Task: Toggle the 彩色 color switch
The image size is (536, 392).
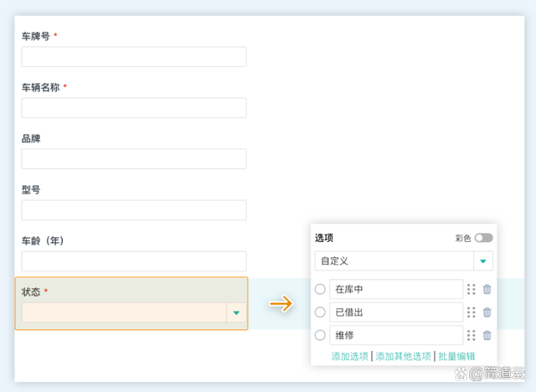Action: pyautogui.click(x=483, y=238)
